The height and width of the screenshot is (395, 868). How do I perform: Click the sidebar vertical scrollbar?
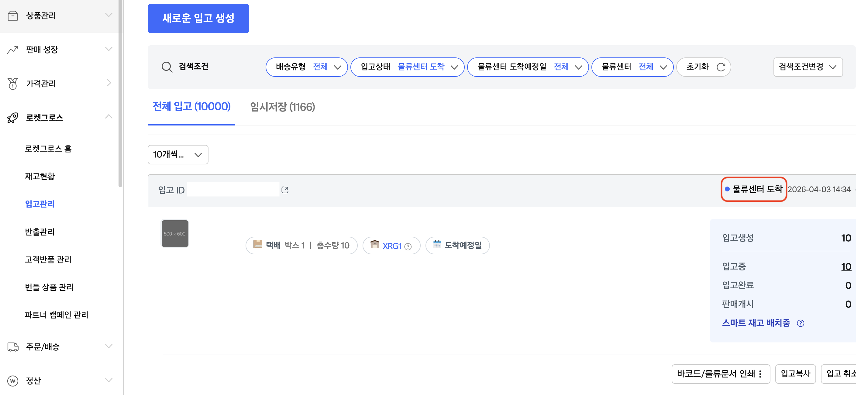tap(120, 93)
